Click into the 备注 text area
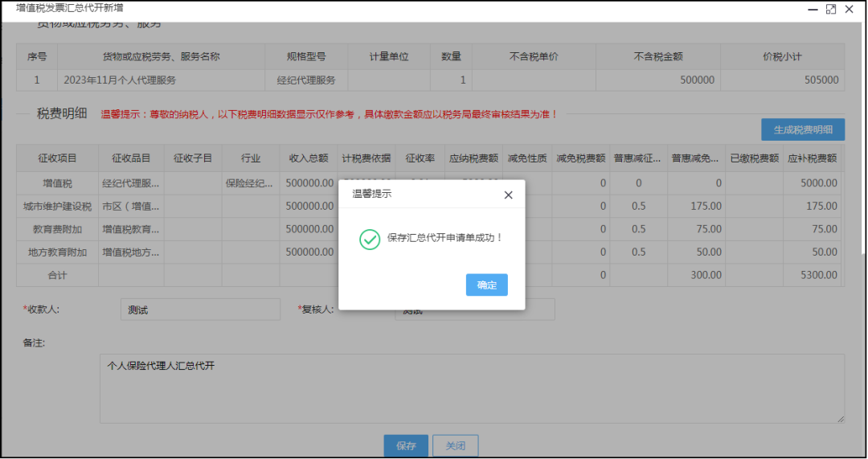 471,388
